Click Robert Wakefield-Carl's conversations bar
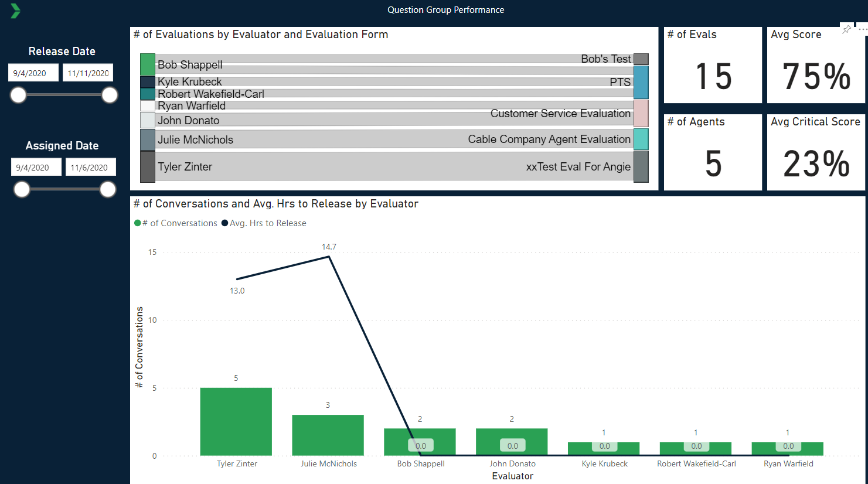Image resolution: width=868 pixels, height=484 pixels. pos(696,449)
